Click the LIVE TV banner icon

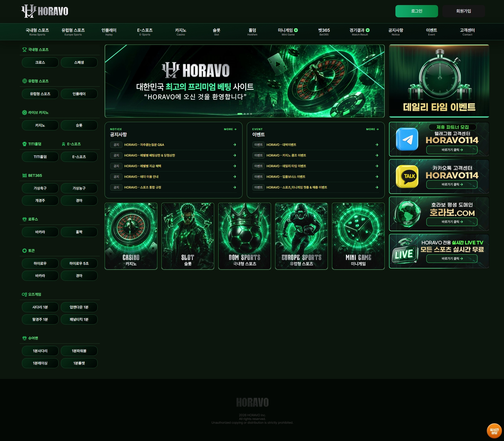coord(404,251)
